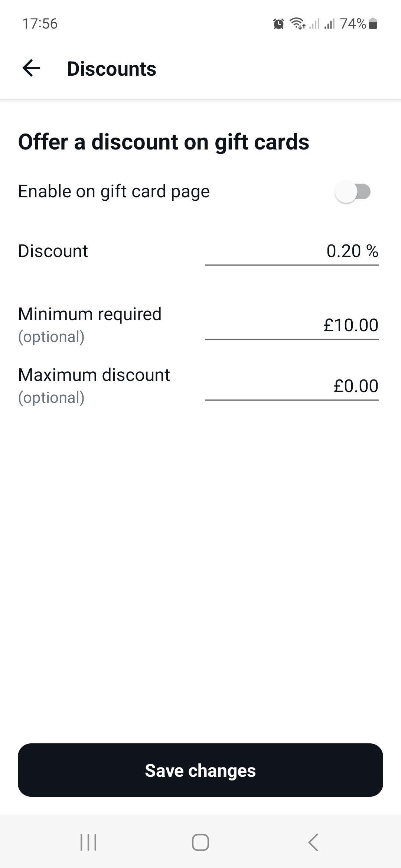Edit the Discount percentage field
The height and width of the screenshot is (868, 401).
tap(292, 251)
